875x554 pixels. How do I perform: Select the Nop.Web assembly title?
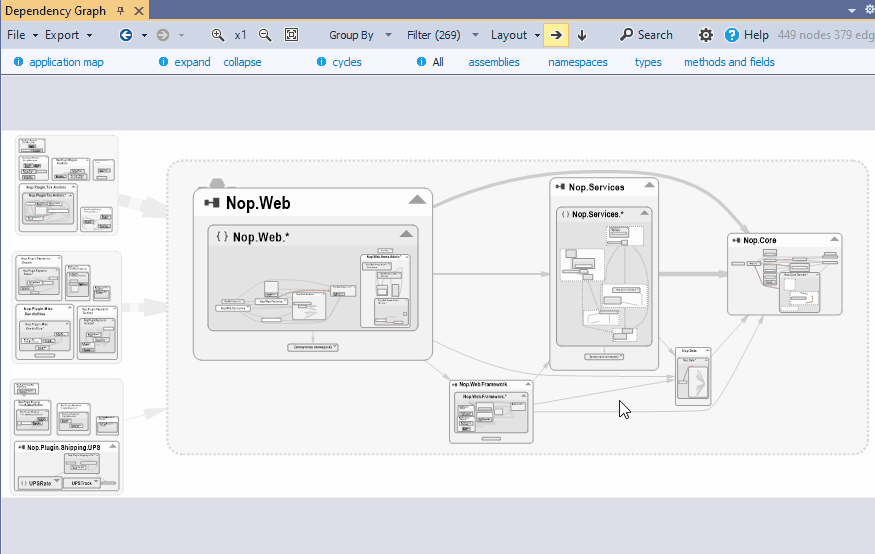pyautogui.click(x=258, y=203)
